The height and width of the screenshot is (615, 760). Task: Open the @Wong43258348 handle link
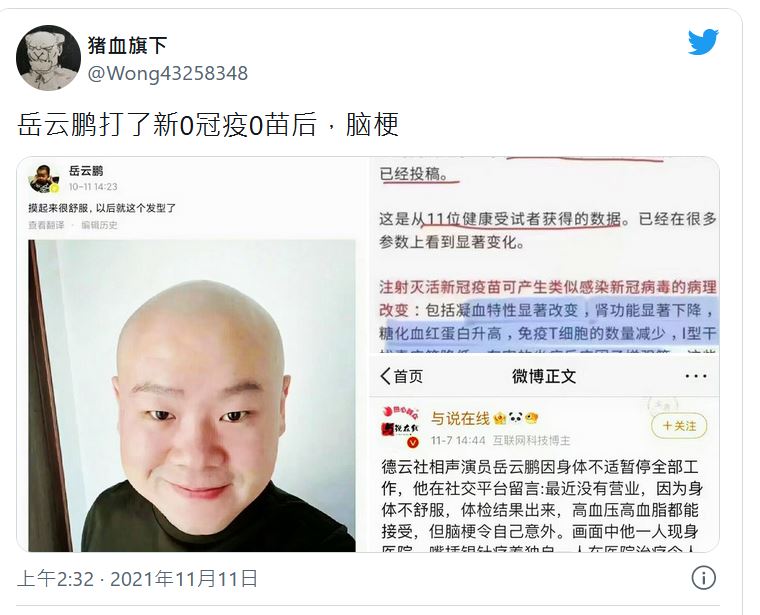[168, 74]
